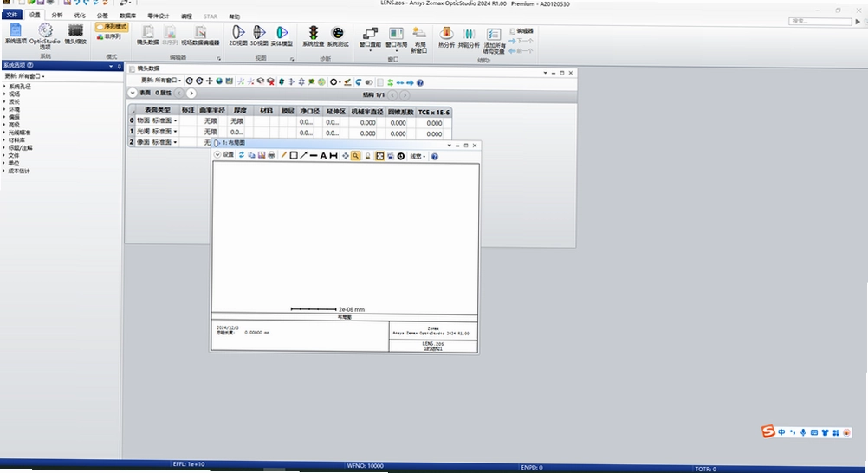Screen dimensions: 868x473
Task: Click the refresh icon in layout window toolbar
Action: [242, 155]
